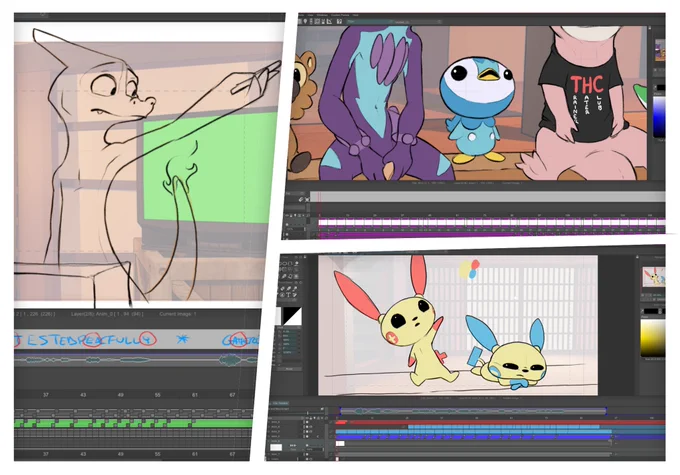The image size is (680, 475).
Task: Switch to the Timeline tab in the lower-right window
Action: pos(281,403)
